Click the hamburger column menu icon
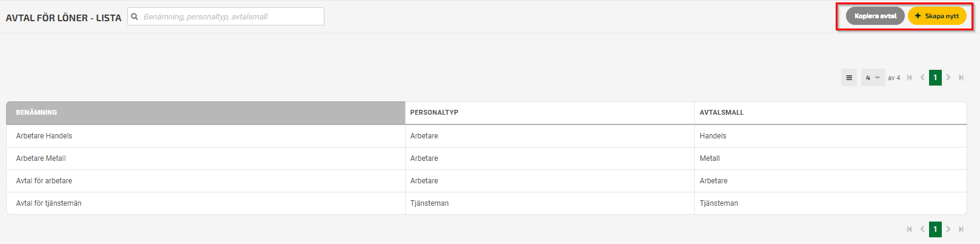 coord(849,78)
